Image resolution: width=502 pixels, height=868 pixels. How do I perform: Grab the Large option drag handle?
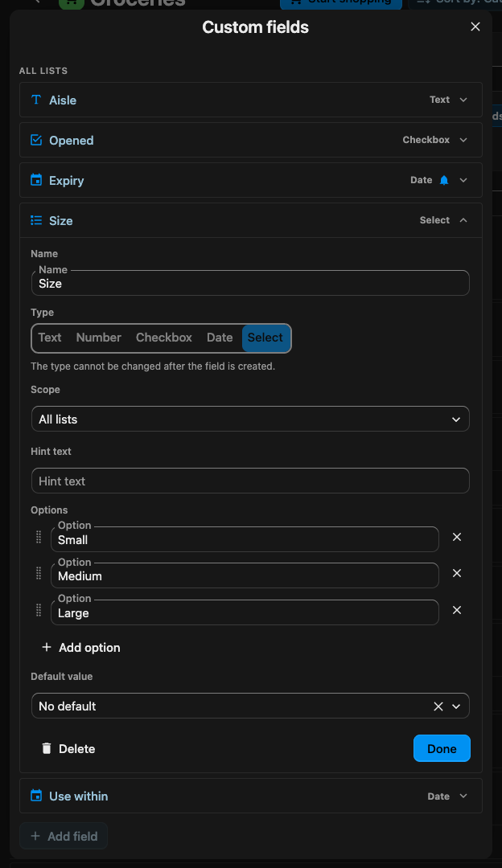39,610
